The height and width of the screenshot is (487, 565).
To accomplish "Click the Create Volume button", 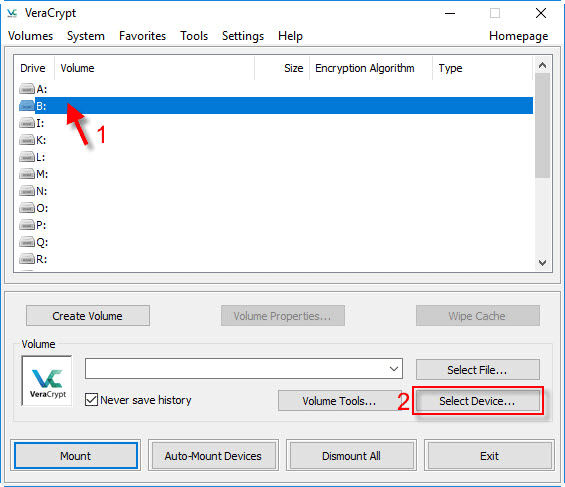I will (x=88, y=316).
